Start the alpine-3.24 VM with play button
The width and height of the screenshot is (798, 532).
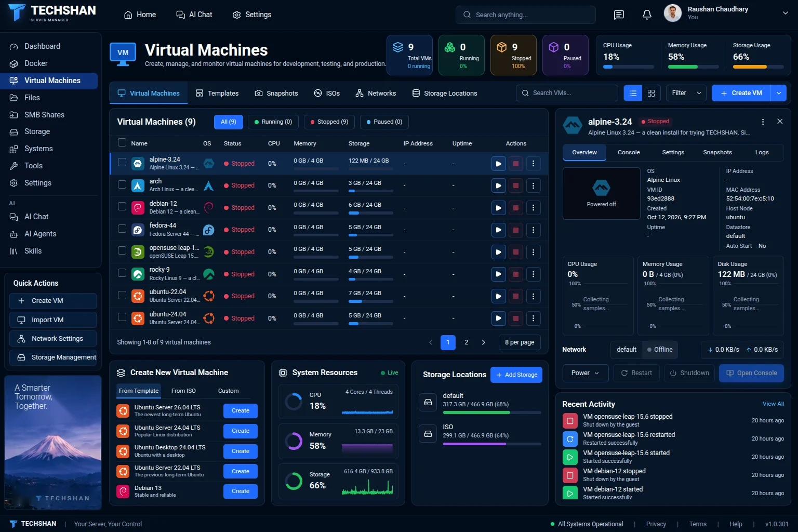498,164
